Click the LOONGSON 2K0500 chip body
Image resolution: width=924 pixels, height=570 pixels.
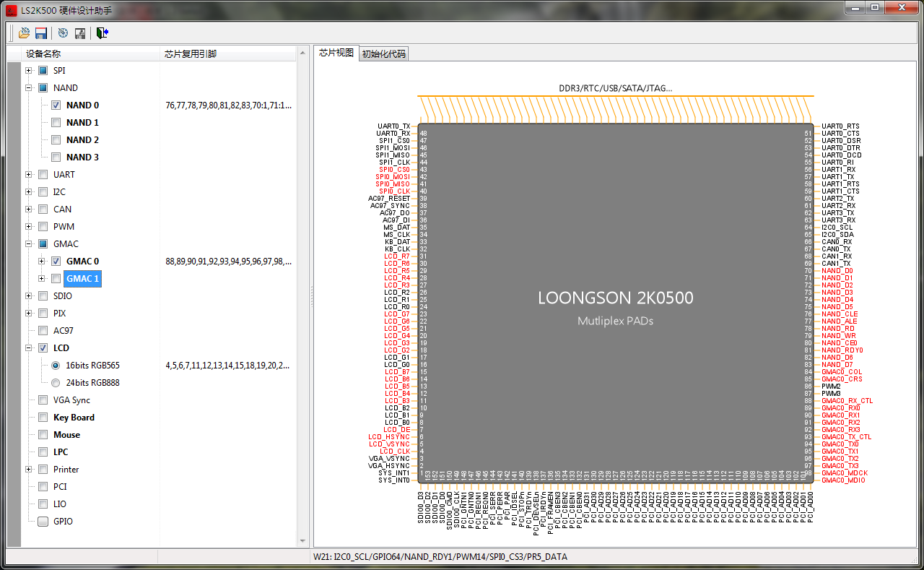click(x=616, y=303)
